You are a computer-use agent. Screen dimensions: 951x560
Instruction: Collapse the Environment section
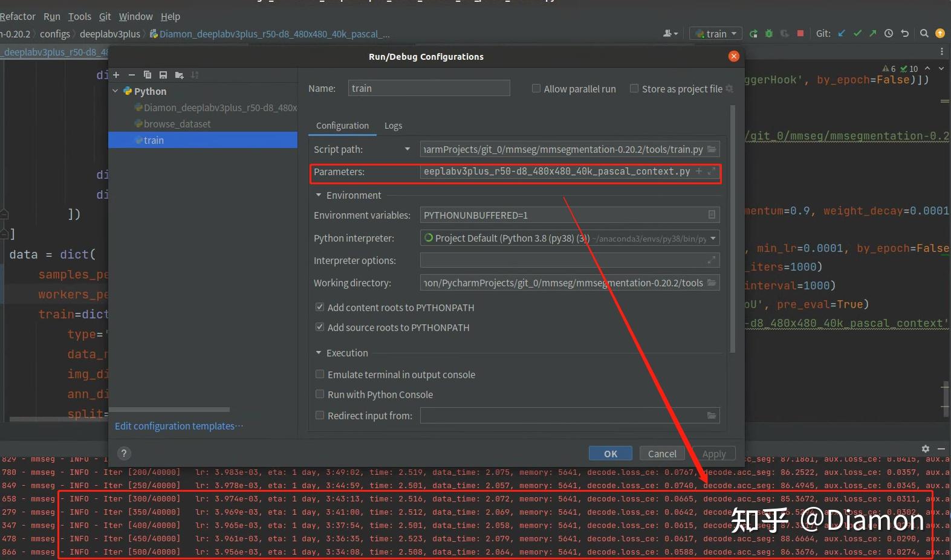click(x=319, y=195)
